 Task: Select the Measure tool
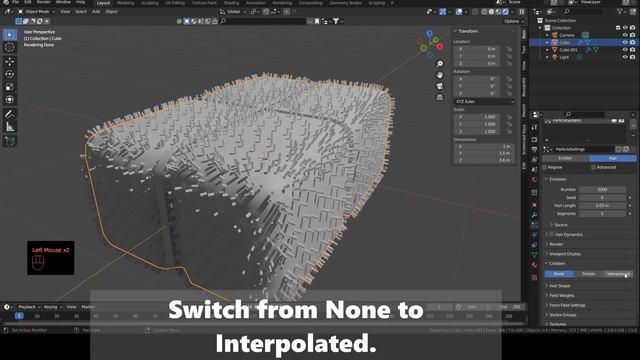pos(10,127)
